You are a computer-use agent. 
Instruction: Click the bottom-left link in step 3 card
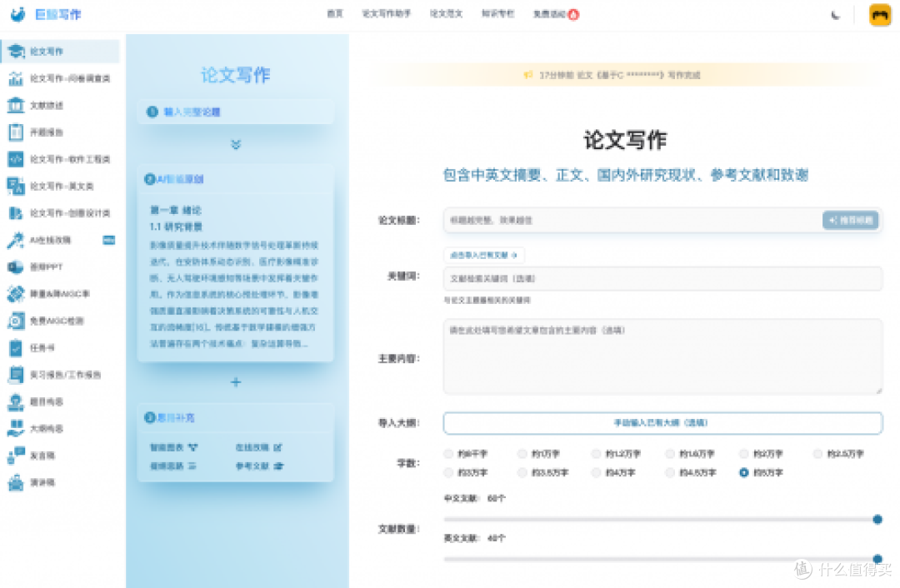(x=173, y=466)
